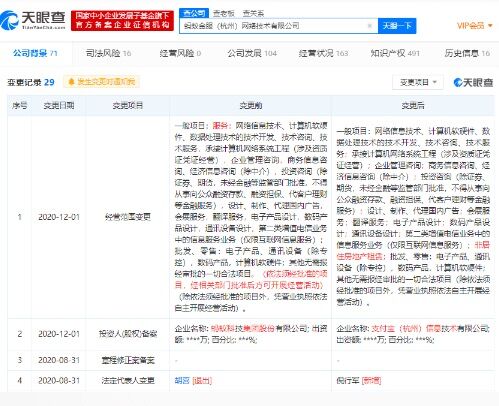
Task: Open the 知识产权 tab
Action: coord(395,53)
